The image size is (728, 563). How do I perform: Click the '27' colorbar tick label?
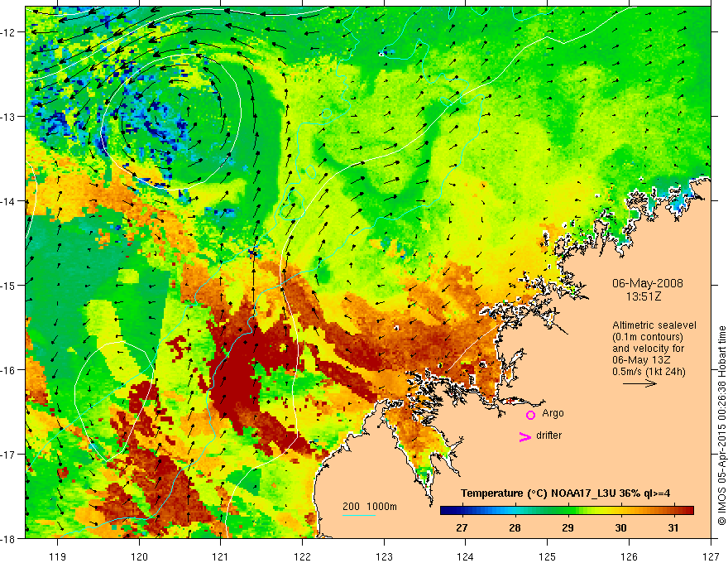(x=462, y=527)
